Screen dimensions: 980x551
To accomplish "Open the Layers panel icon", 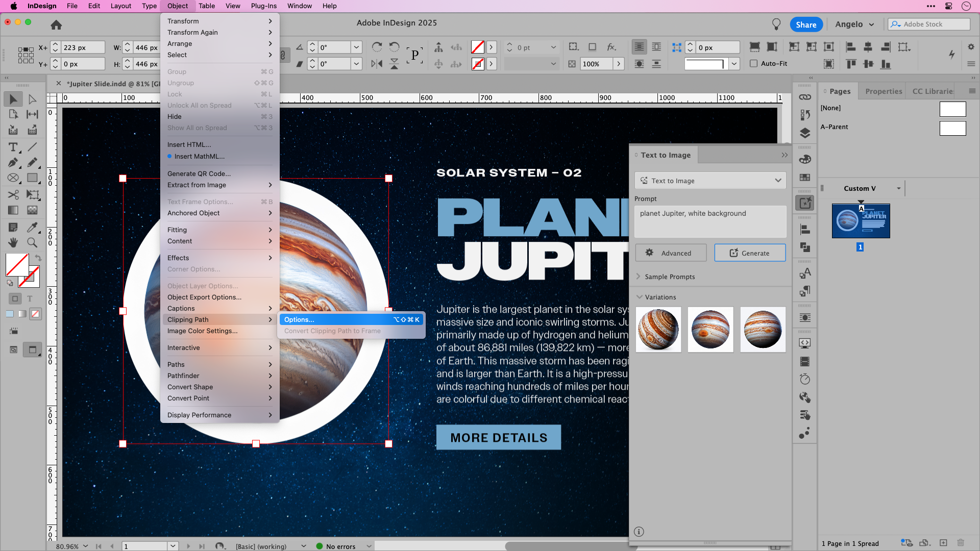I will (x=805, y=133).
